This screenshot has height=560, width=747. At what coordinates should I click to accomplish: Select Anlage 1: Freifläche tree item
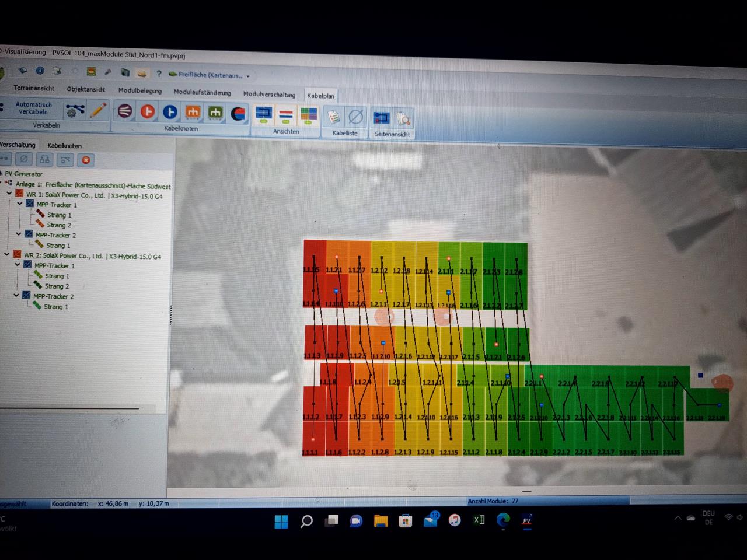click(92, 185)
